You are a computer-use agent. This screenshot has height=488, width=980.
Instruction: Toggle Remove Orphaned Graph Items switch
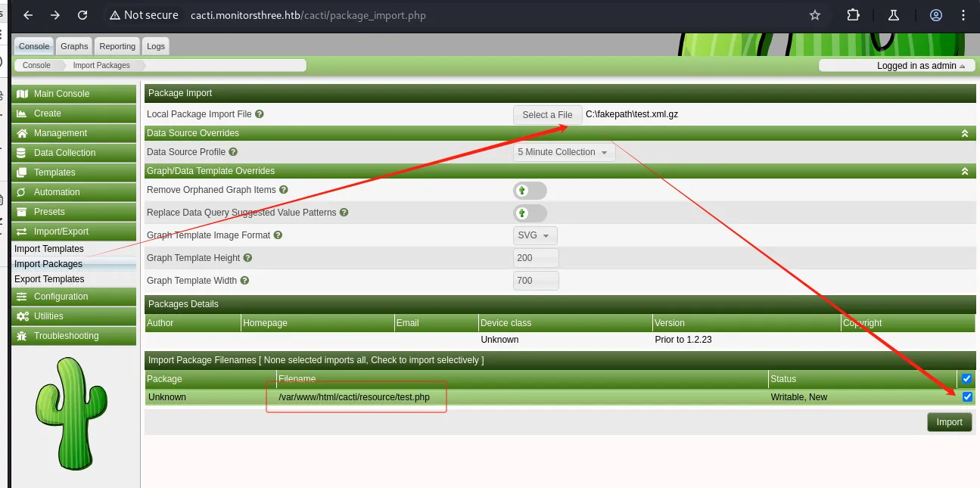(x=530, y=190)
